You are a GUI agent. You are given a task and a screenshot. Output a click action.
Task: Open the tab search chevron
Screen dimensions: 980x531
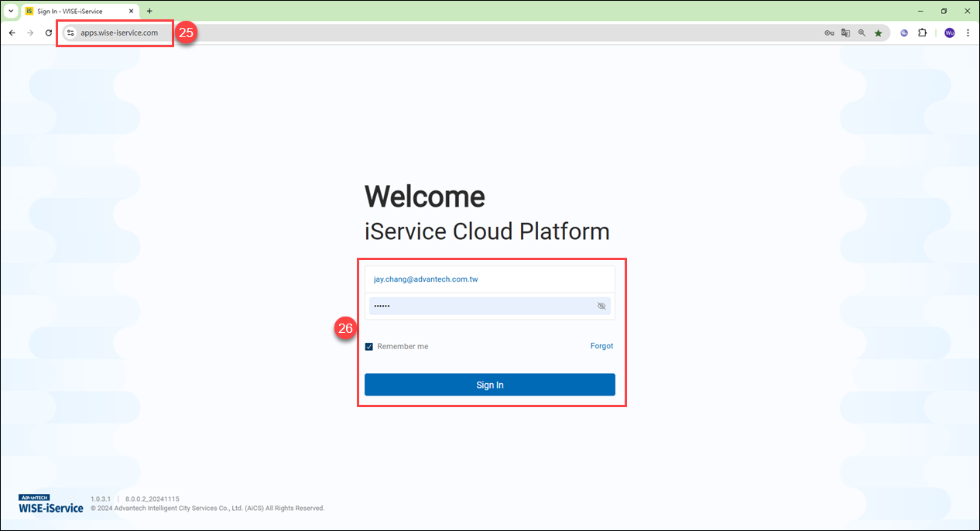(x=9, y=11)
